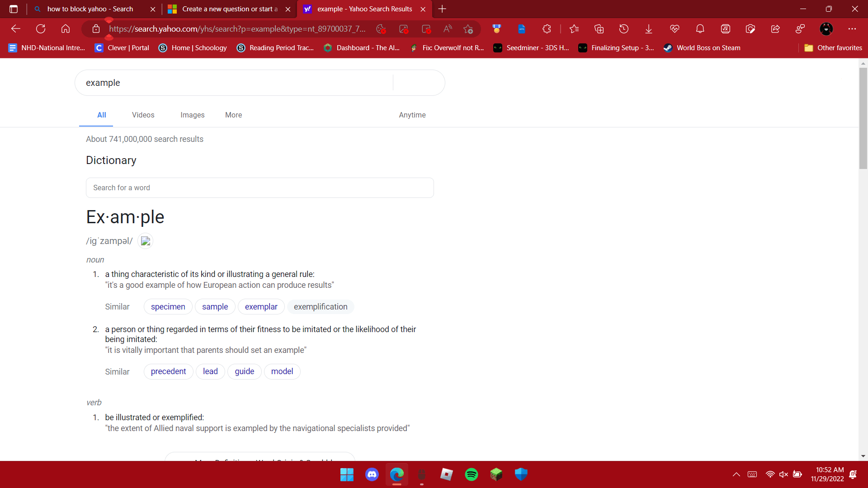The width and height of the screenshot is (868, 488).
Task: Click Read aloud icon in address bar
Action: (448, 29)
